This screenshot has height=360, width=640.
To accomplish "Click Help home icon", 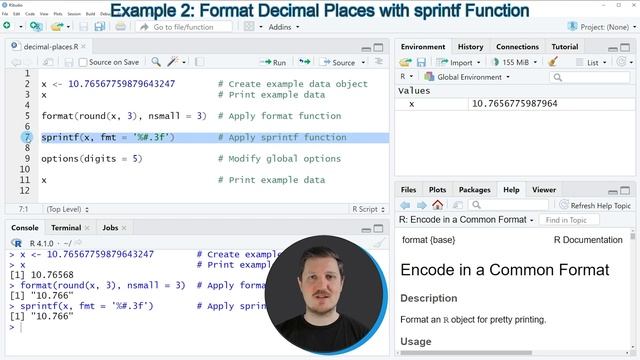I will coord(438,205).
